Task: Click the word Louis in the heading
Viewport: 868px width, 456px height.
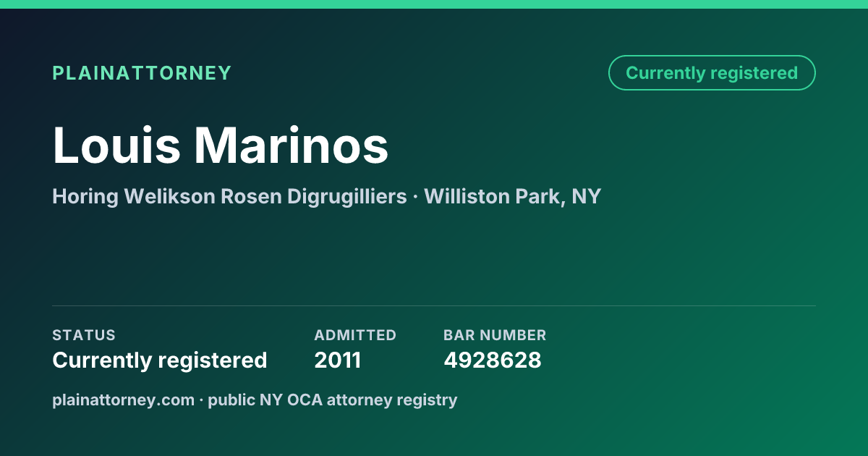Action: [x=116, y=145]
